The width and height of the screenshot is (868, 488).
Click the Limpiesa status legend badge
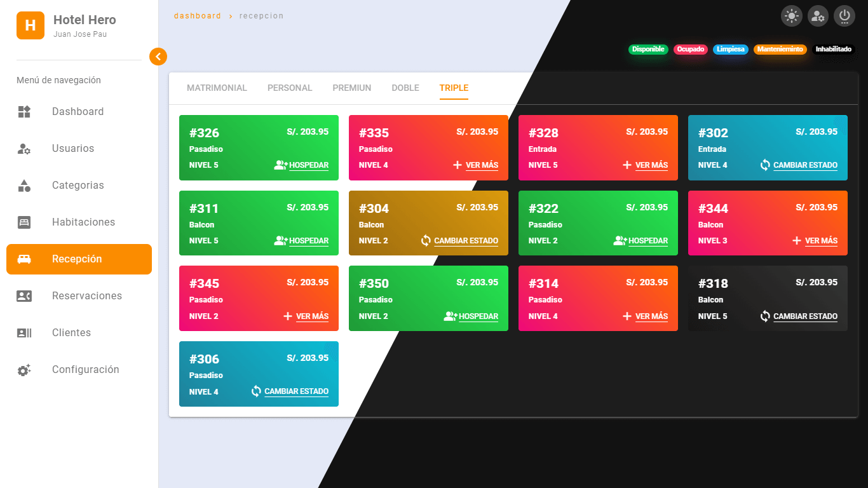point(731,50)
